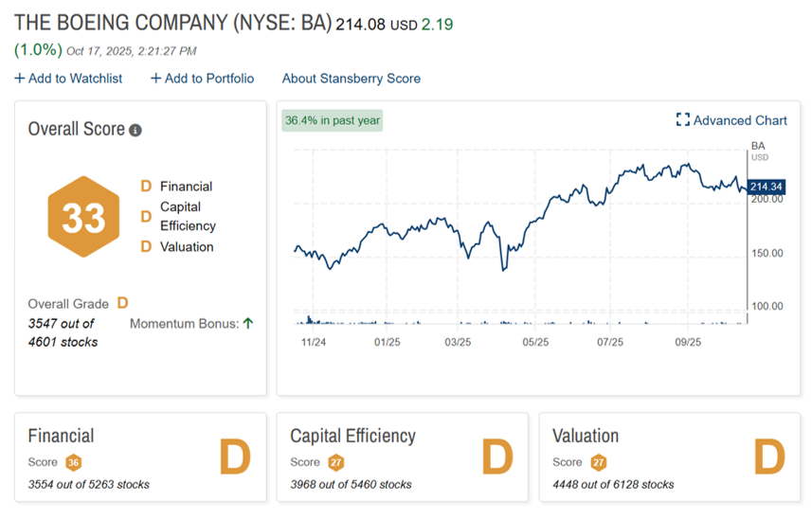
Task: Click the Advanced Chart expand icon
Action: [682, 120]
